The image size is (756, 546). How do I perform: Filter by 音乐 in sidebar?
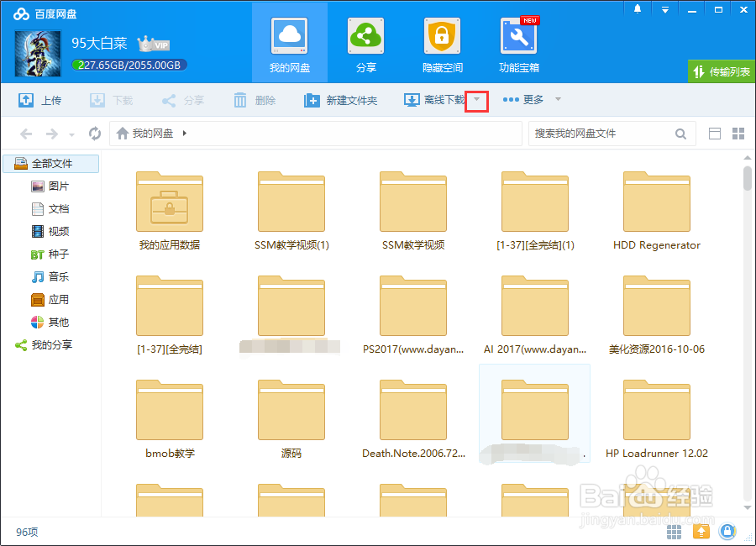(x=50, y=277)
